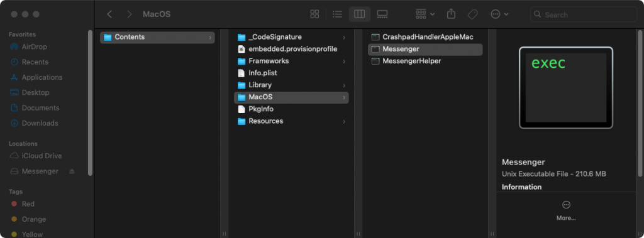This screenshot has width=644, height=238.
Task: Go back with the left chevron button
Action: point(109,14)
